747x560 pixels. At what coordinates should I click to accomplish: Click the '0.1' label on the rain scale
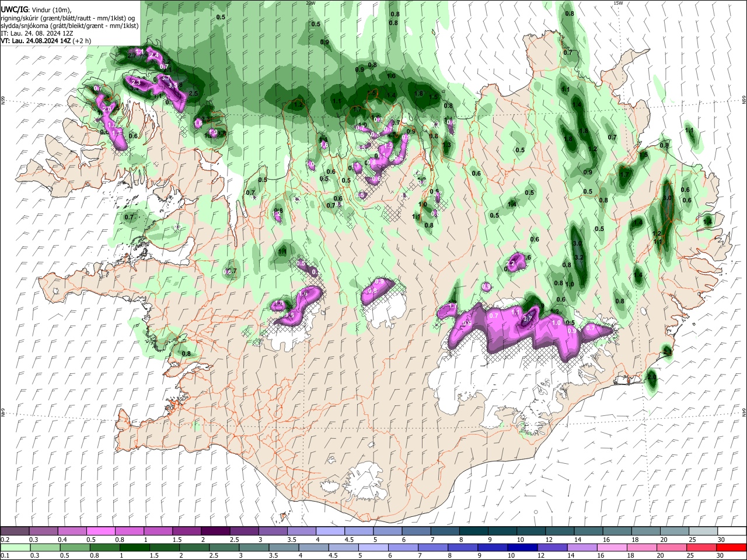click(5, 555)
